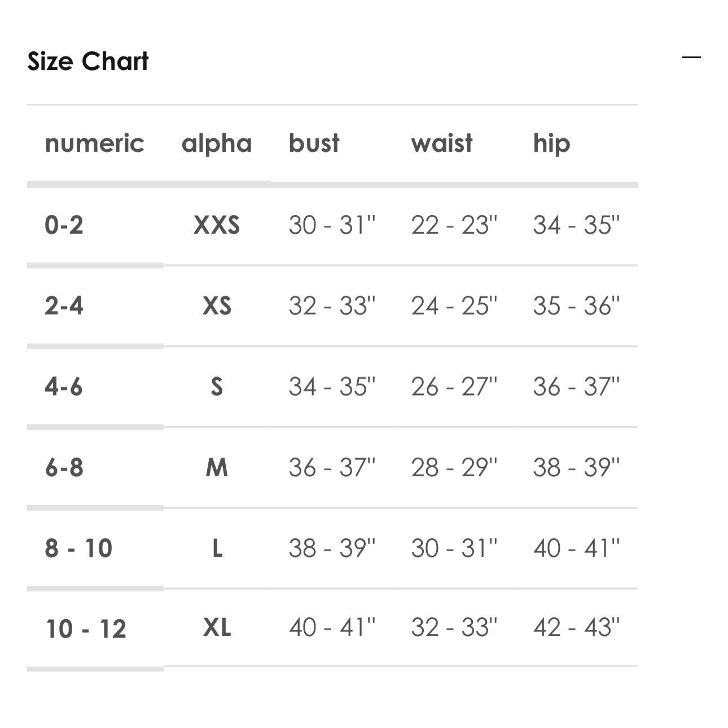Click the waist column header
The width and height of the screenshot is (728, 728).
(442, 143)
